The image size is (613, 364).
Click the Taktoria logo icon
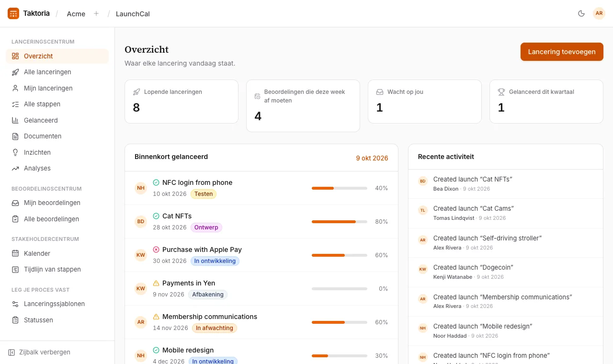(13, 13)
